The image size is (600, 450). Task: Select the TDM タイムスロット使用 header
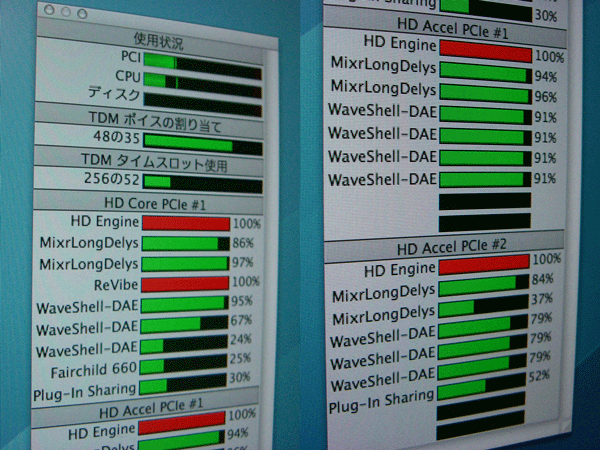tap(155, 162)
